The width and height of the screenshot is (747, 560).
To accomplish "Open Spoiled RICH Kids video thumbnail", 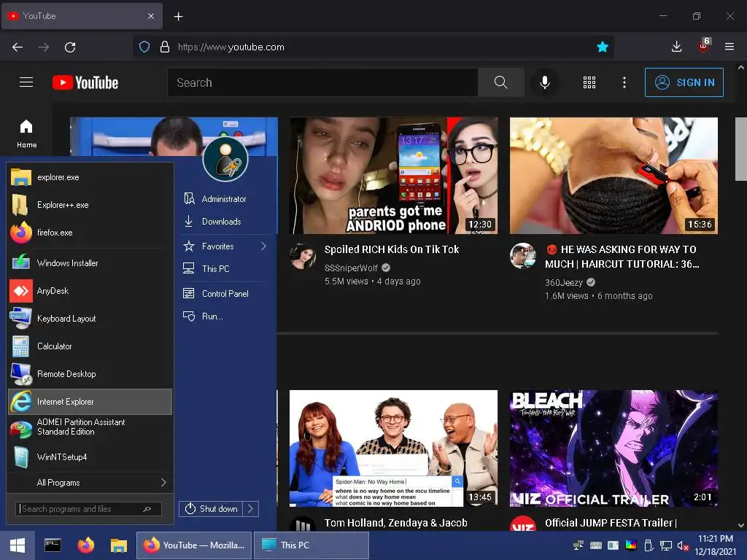I will coord(393,175).
